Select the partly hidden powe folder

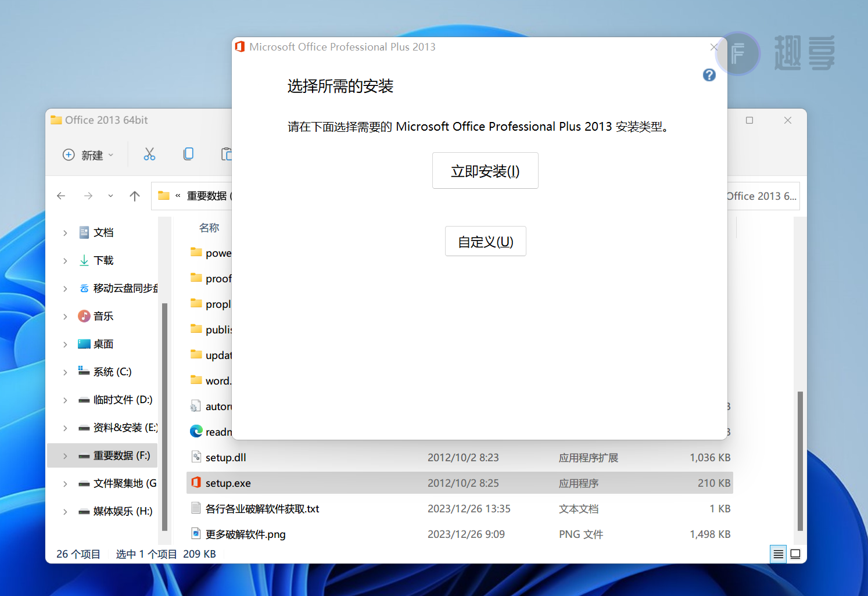(x=210, y=253)
